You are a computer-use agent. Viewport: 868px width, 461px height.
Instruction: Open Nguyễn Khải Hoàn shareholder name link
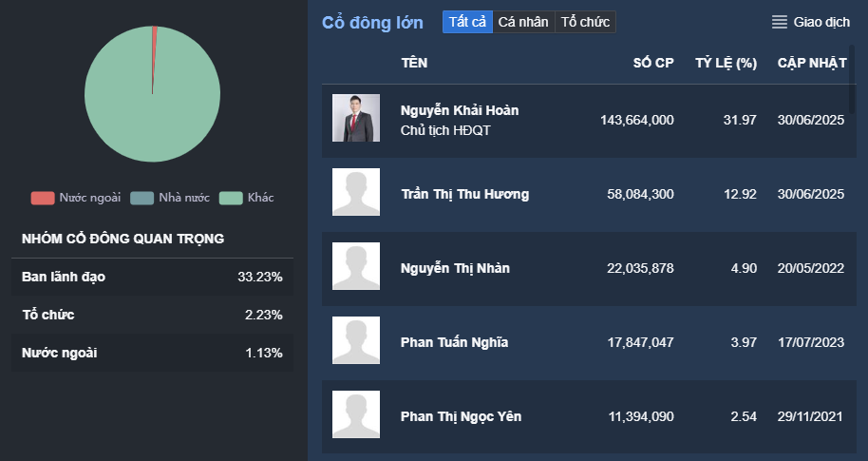point(460,110)
